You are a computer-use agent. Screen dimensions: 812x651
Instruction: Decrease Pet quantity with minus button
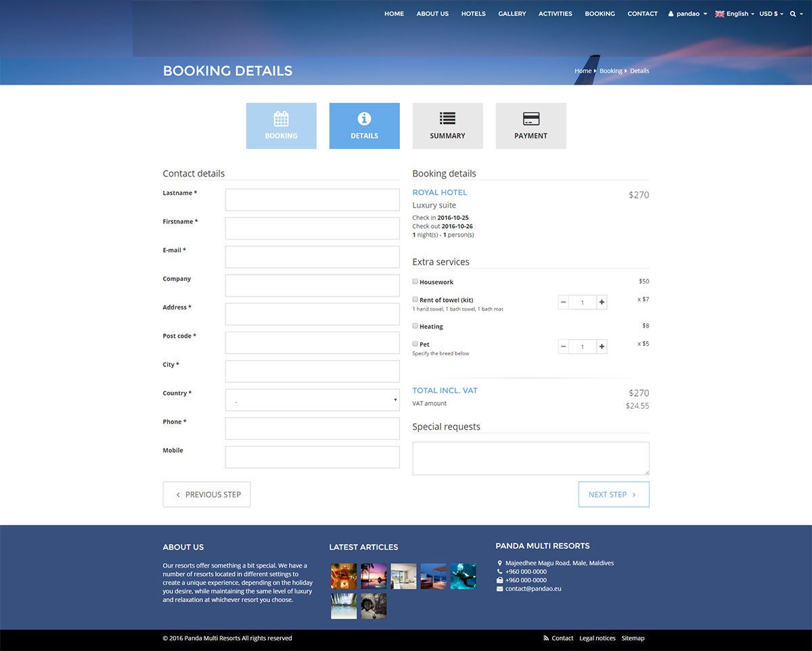564,346
